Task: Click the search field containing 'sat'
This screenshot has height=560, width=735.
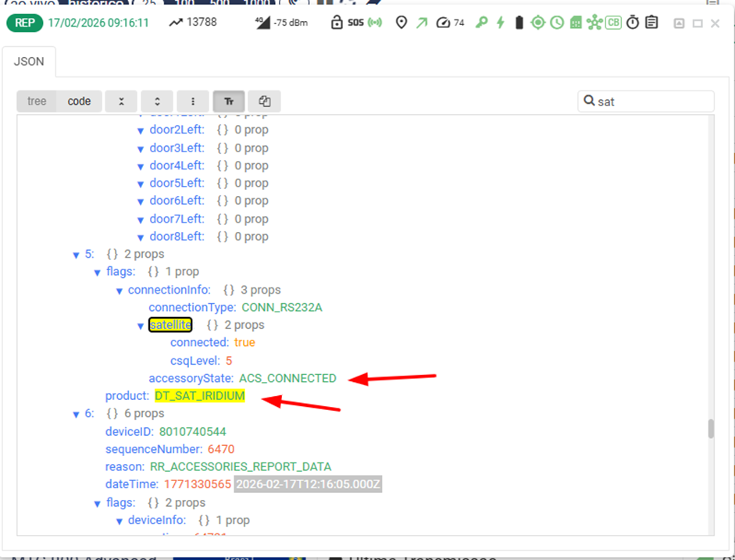Action: pos(652,101)
